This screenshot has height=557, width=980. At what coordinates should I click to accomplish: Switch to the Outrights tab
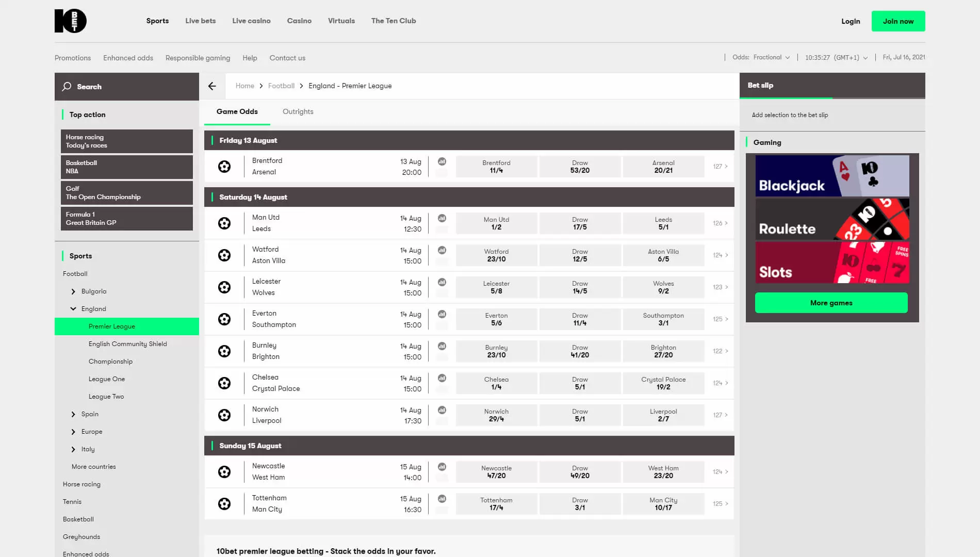[298, 112]
